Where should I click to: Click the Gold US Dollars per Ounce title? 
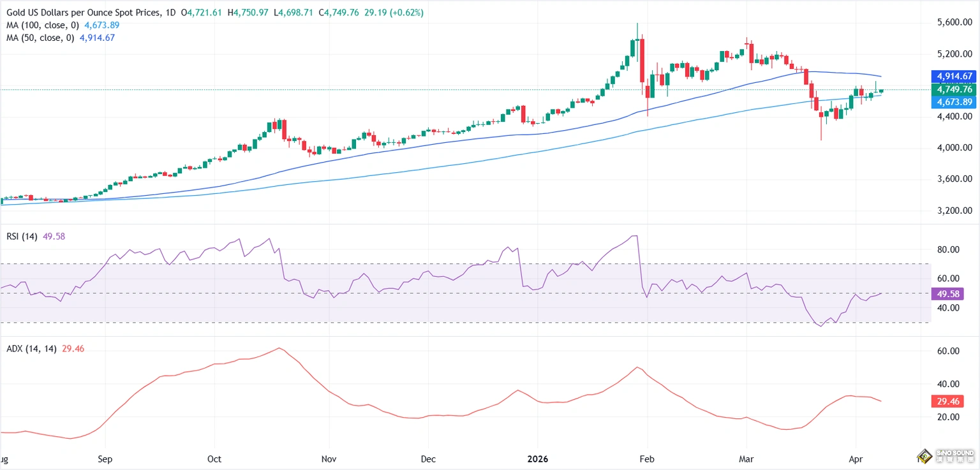point(84,13)
